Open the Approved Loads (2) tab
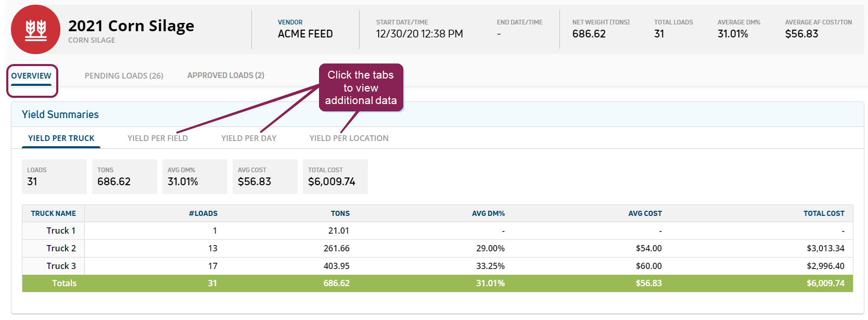This screenshot has height=320, width=868. coord(225,75)
